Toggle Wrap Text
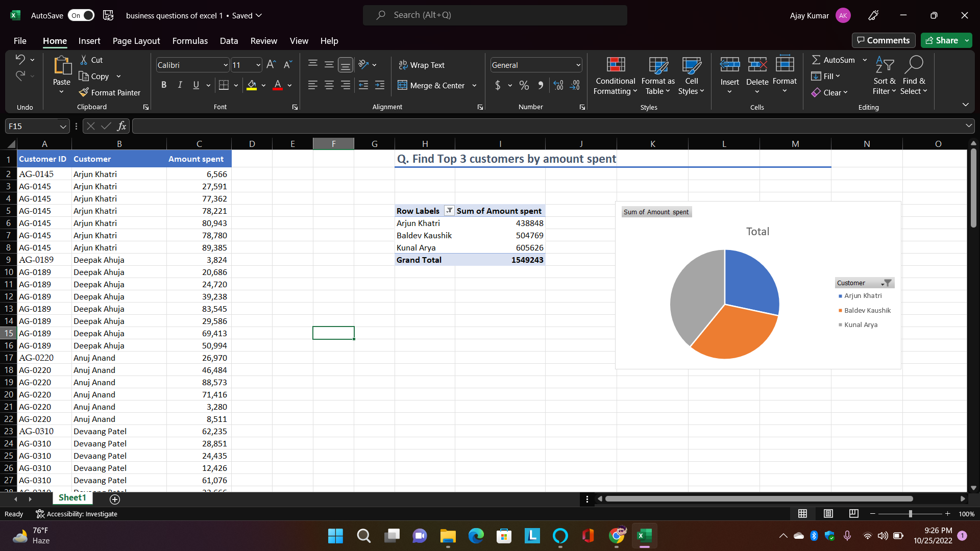 (422, 65)
